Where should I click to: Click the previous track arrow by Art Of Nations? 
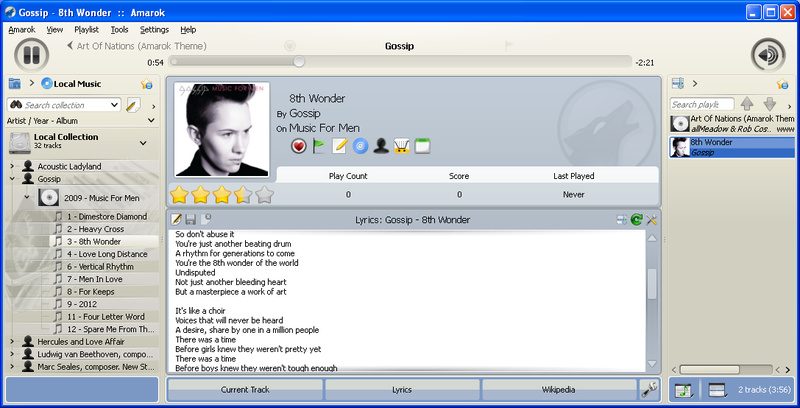click(x=70, y=45)
